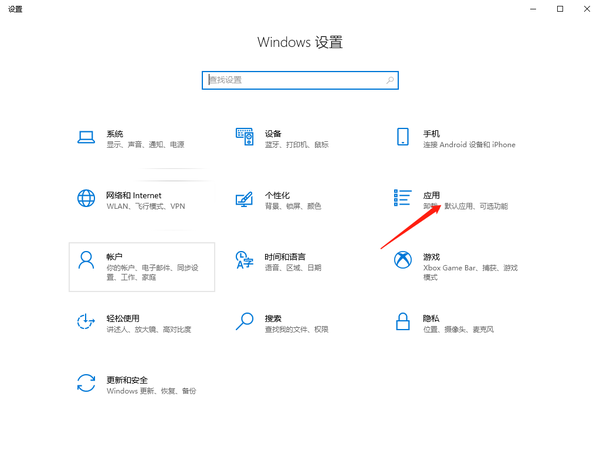Select the 应用 category title
Screen dimensions: 600x468
[431, 195]
